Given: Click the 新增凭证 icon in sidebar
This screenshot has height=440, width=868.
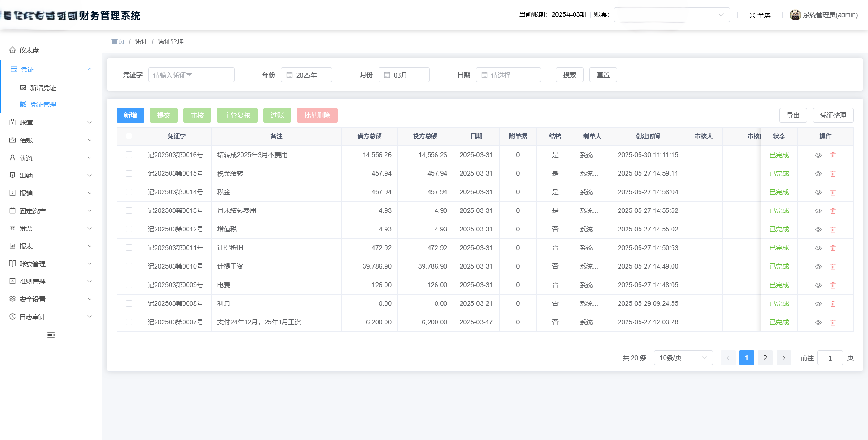Looking at the screenshot, I should [x=22, y=87].
